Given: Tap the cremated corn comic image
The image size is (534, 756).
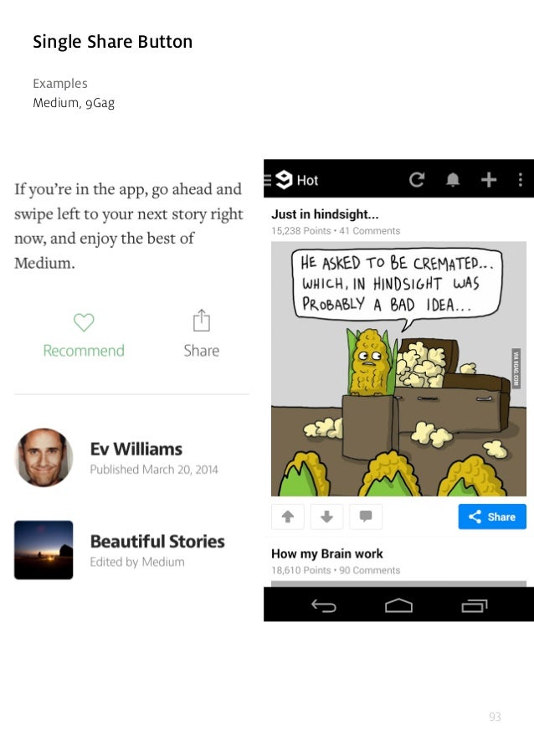Looking at the screenshot, I should tap(398, 369).
